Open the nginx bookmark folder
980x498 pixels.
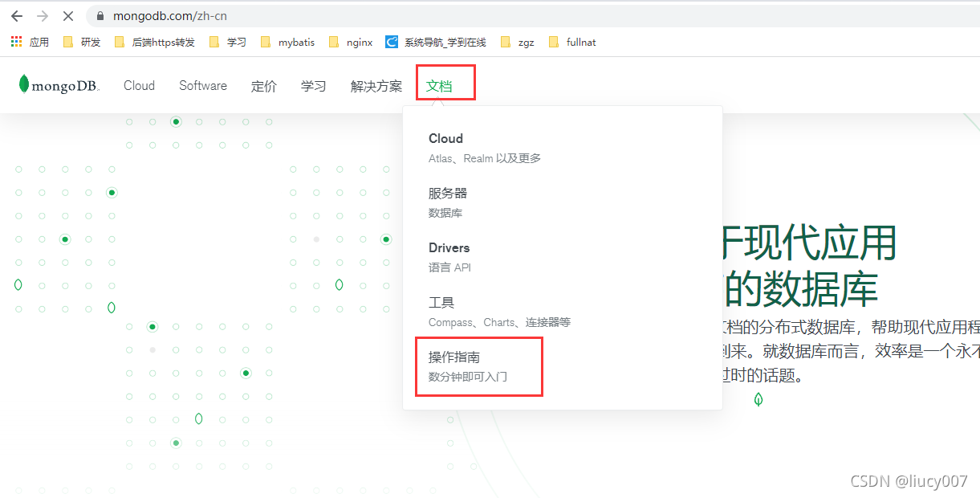tap(351, 42)
